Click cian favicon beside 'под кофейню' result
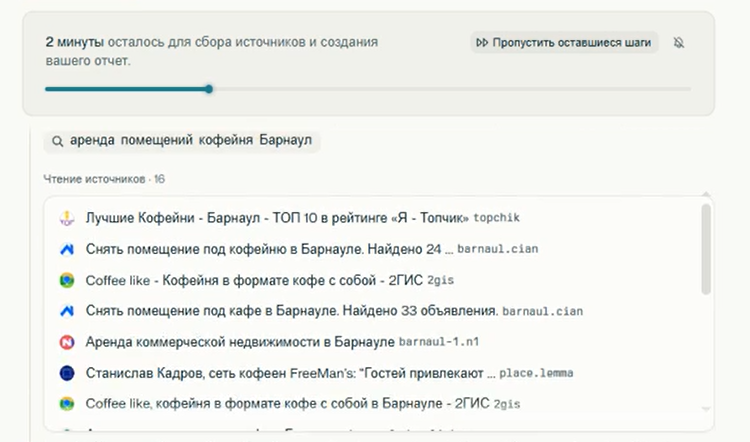 (67, 249)
